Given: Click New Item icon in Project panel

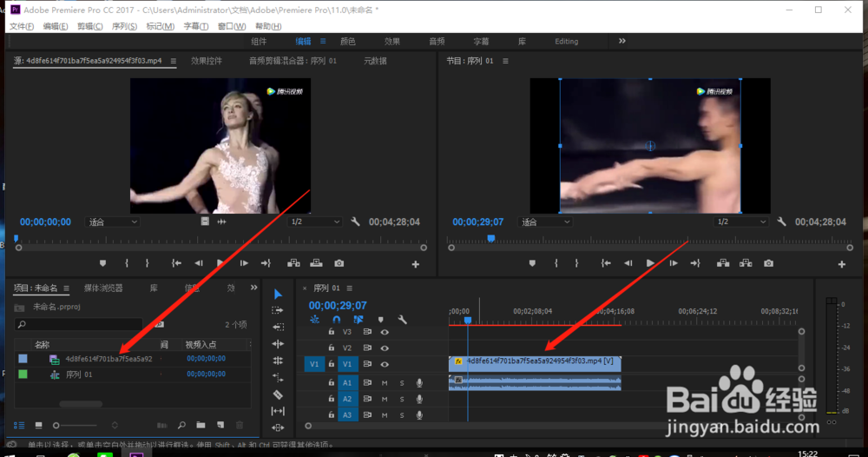Looking at the screenshot, I should 220,426.
